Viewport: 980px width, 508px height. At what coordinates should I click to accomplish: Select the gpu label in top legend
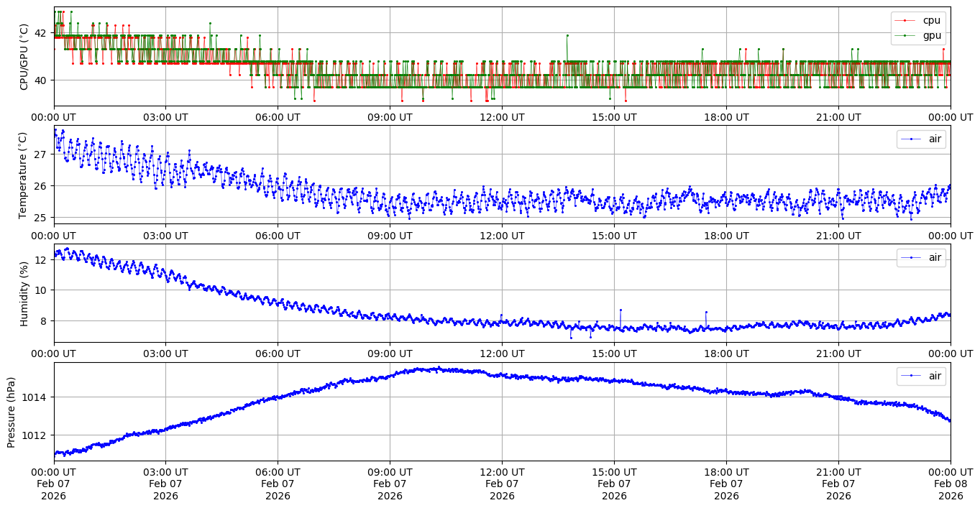point(932,35)
